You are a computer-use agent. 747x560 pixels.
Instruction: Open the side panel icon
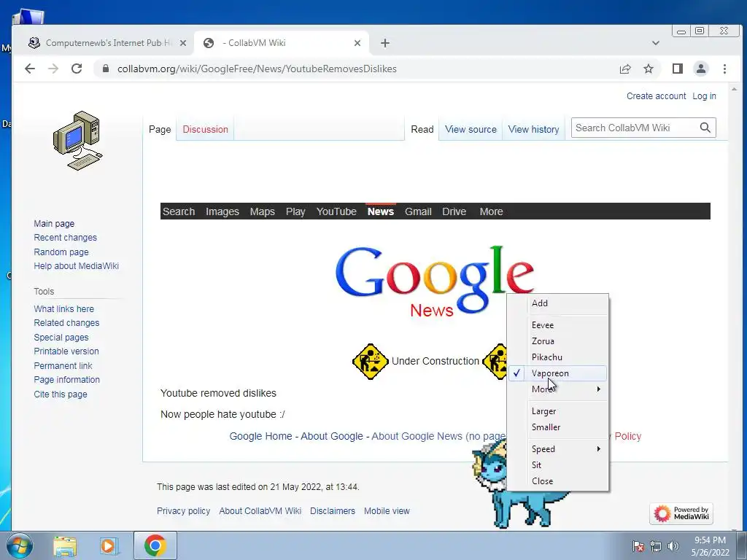(x=678, y=69)
